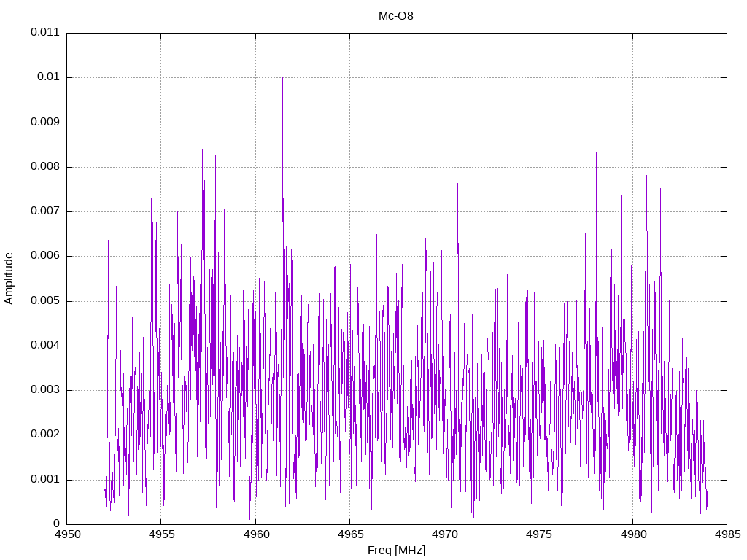The width and height of the screenshot is (747, 560).
Task: Click the 4985 x-axis tick label
Action: 726,534
